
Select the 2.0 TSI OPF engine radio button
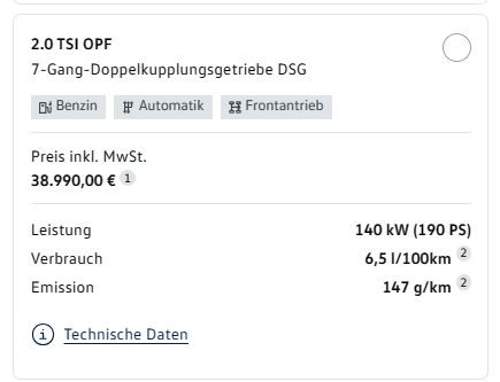click(x=456, y=47)
